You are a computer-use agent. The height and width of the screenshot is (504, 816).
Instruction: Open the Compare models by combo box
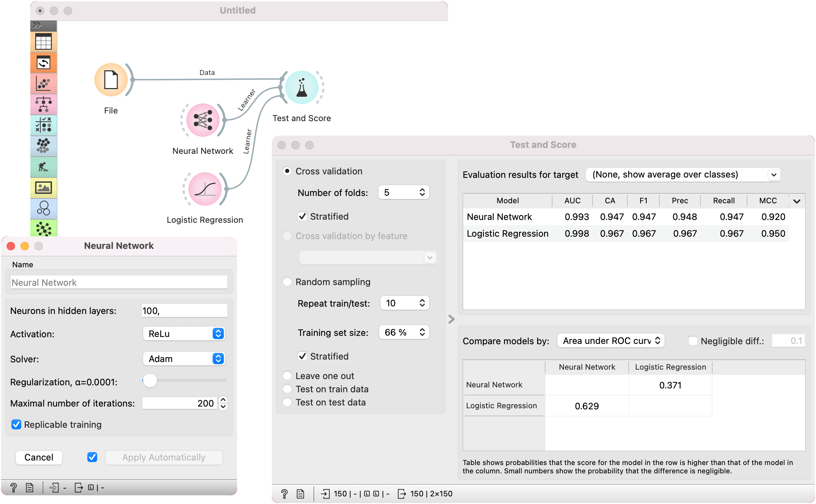[611, 341]
